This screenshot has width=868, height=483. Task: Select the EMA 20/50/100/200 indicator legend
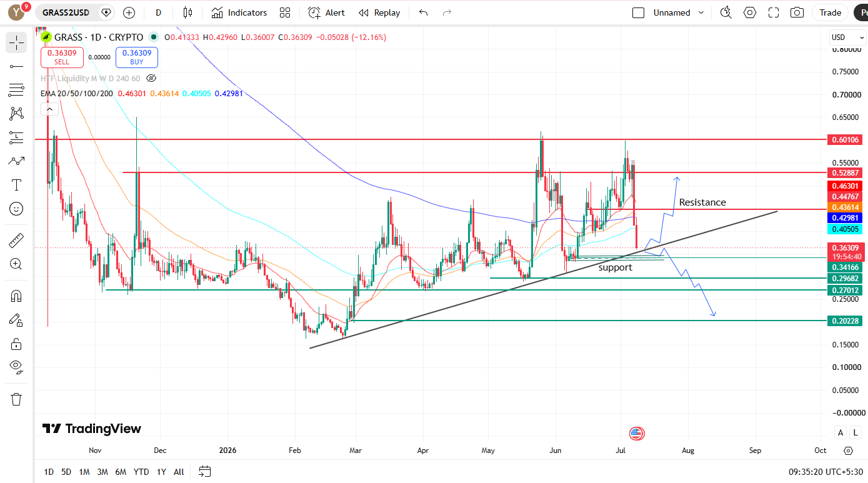[77, 94]
